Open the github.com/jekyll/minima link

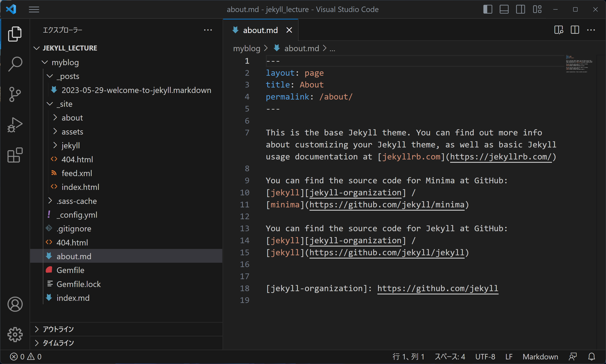[387, 205]
